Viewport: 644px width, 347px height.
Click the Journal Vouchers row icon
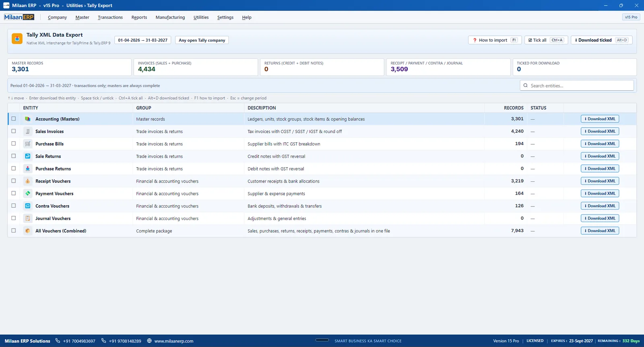pos(28,218)
